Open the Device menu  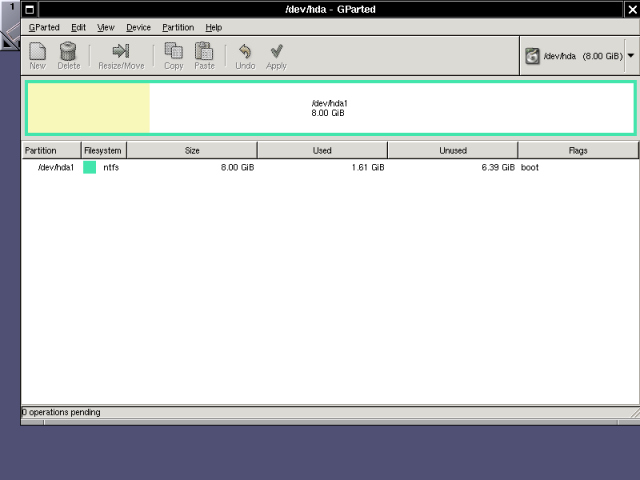point(138,27)
